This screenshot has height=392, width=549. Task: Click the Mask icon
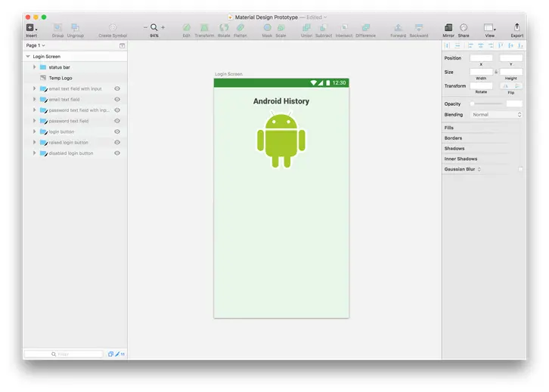(267, 27)
